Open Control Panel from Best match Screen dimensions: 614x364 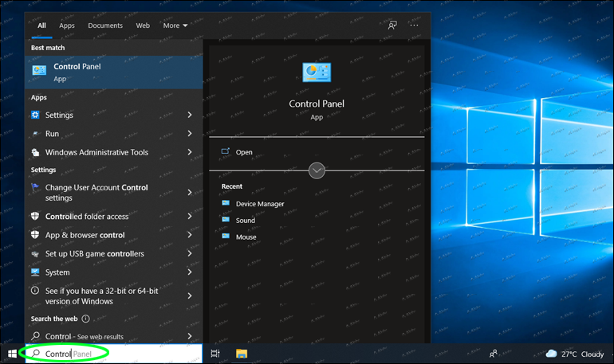click(114, 72)
